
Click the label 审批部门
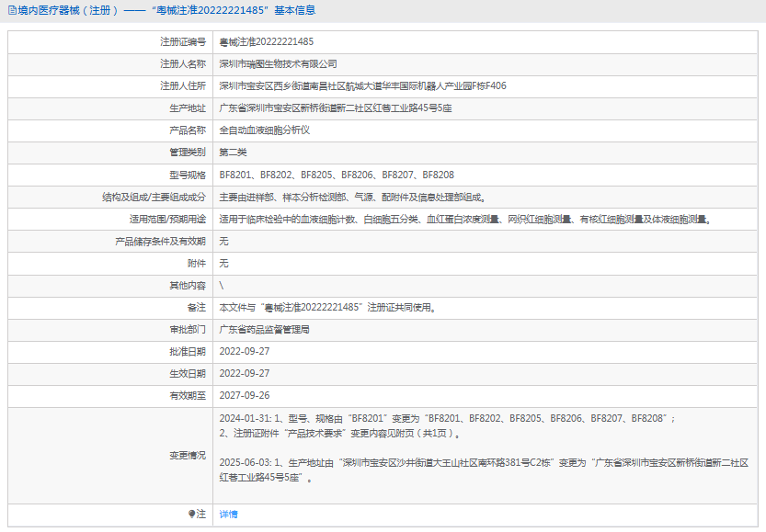pyautogui.click(x=188, y=330)
